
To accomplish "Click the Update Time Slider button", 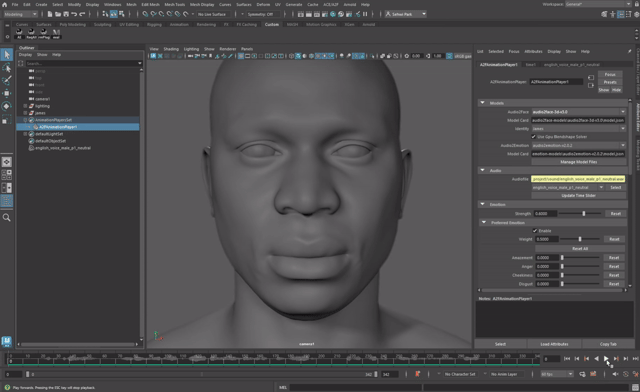I will [x=578, y=196].
